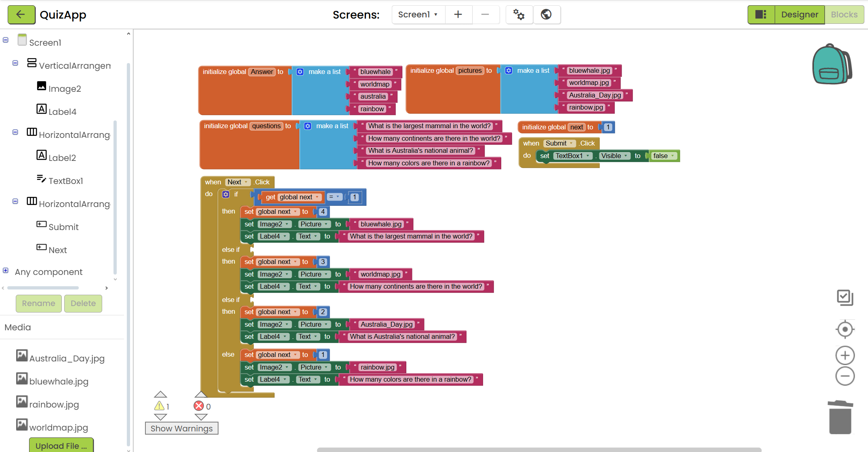868x452 pixels.
Task: Click the Upload File button
Action: 61,446
